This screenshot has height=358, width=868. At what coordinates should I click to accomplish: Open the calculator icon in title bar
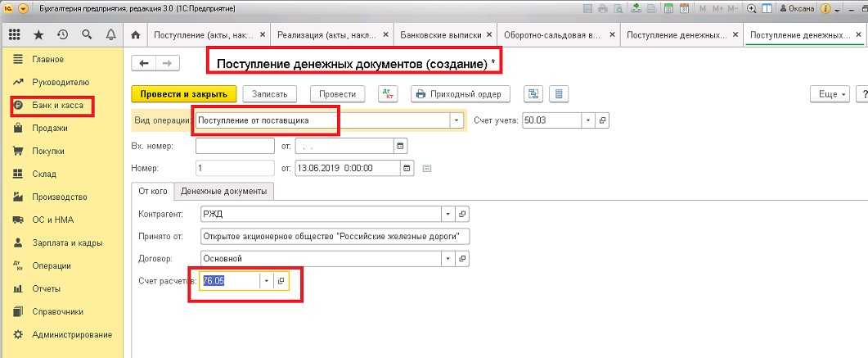pyautogui.click(x=668, y=8)
